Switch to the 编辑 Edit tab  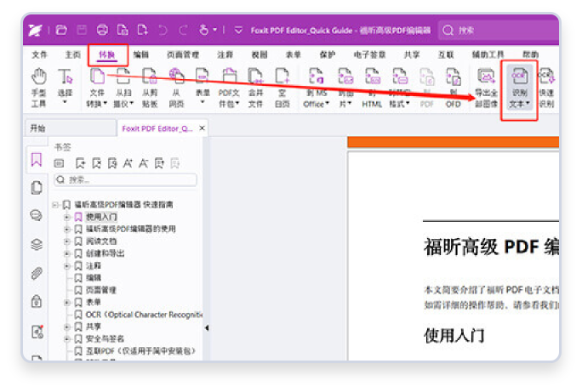(x=141, y=55)
